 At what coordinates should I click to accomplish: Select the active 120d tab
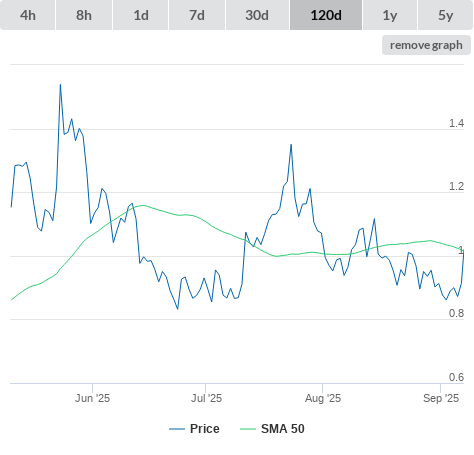326,15
